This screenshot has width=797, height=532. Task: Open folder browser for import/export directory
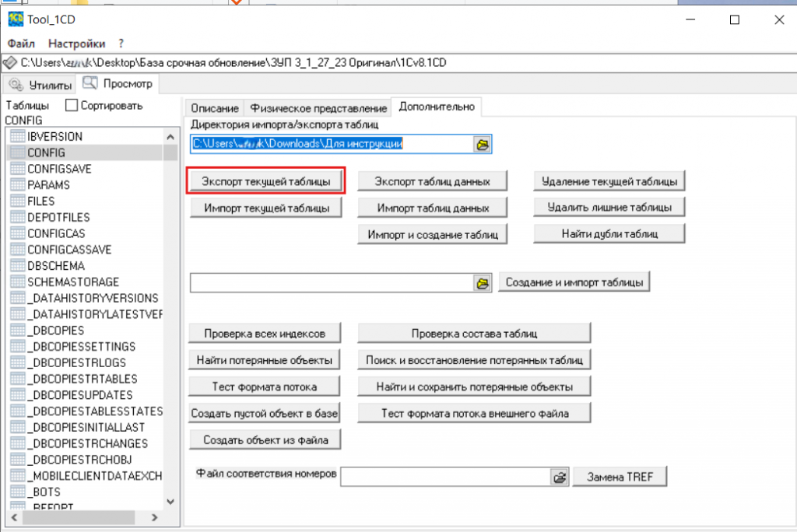482,145
